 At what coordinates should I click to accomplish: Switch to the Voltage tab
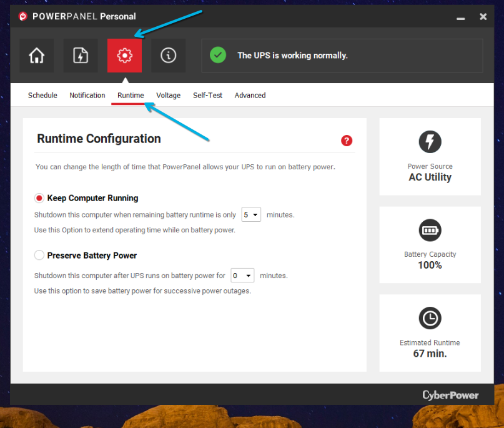point(169,96)
